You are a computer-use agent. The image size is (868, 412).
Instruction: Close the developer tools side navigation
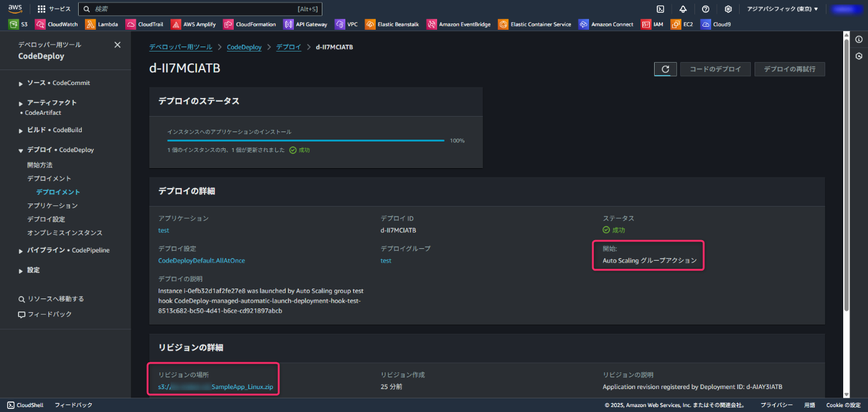tap(118, 45)
